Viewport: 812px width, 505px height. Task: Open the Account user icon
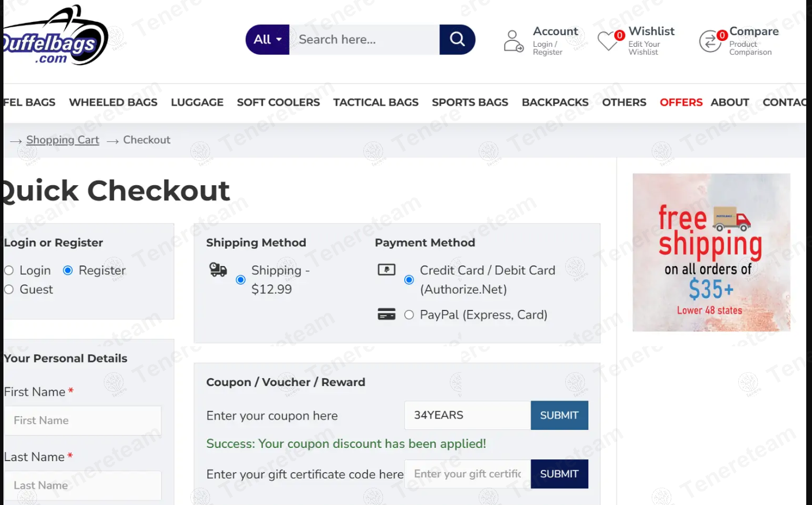[x=513, y=41]
